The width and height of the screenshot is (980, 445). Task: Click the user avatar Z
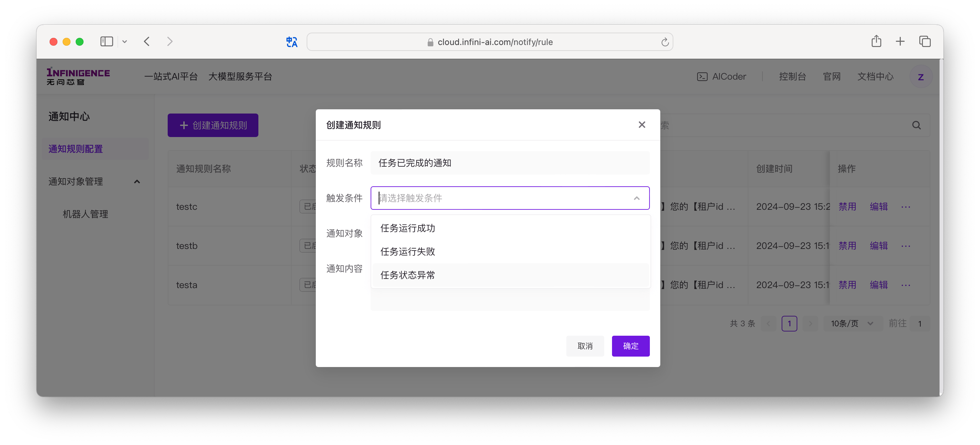(921, 77)
